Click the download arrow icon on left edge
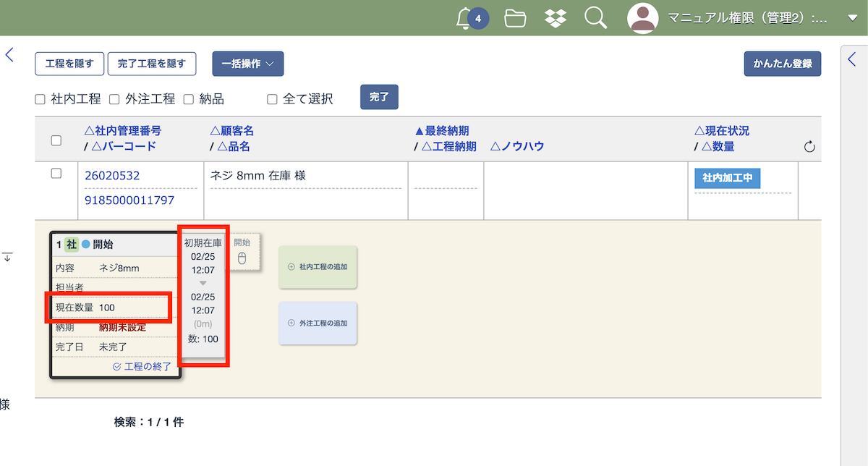Image resolution: width=868 pixels, height=466 pixels. pos(7,257)
